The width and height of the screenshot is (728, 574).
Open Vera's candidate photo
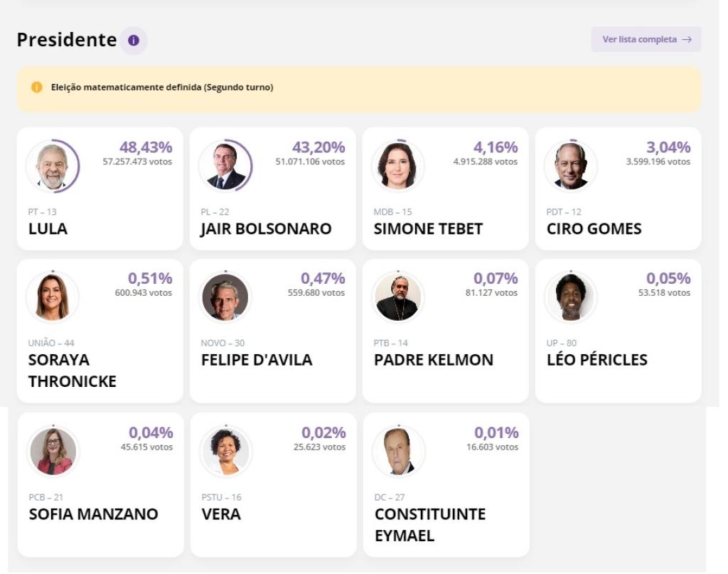pyautogui.click(x=226, y=452)
